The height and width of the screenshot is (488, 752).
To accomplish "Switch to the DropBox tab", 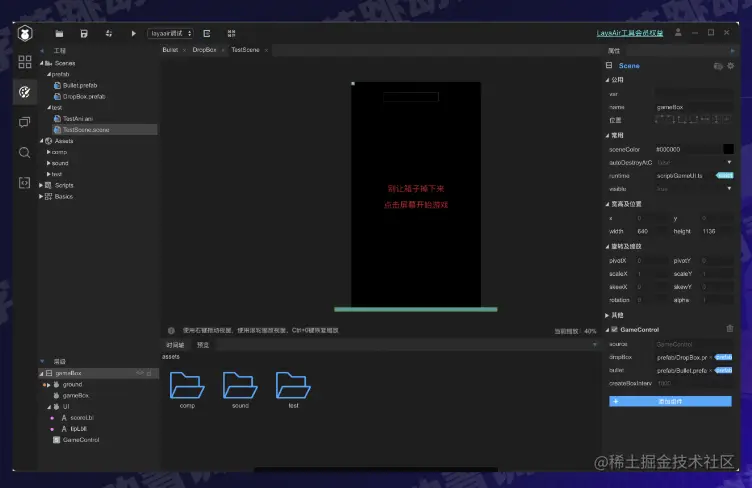I will coord(204,50).
